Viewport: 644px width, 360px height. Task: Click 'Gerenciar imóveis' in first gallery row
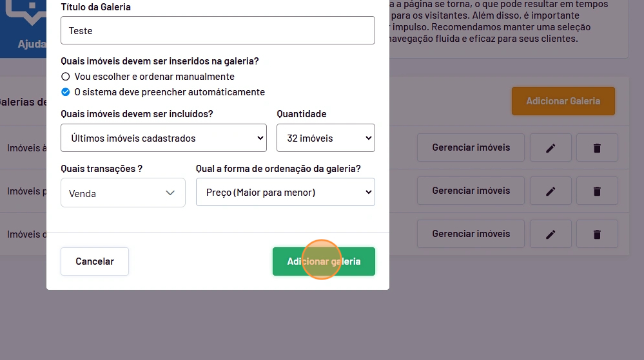(471, 147)
